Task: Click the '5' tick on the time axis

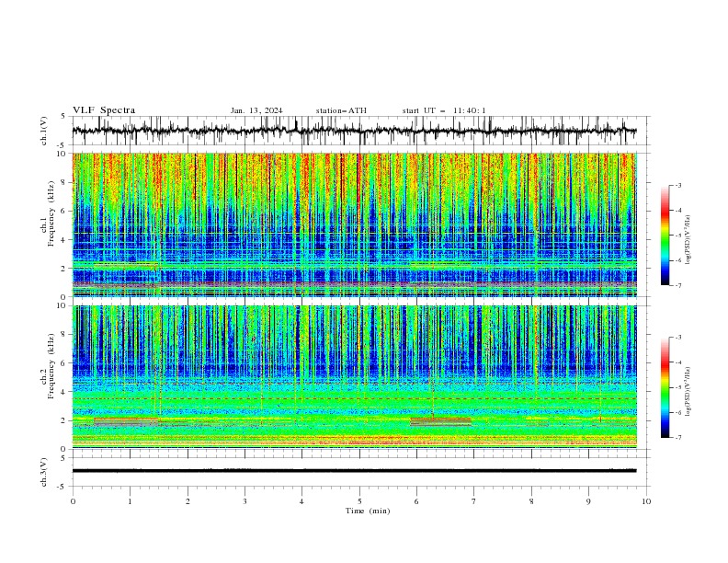Action: pos(359,501)
